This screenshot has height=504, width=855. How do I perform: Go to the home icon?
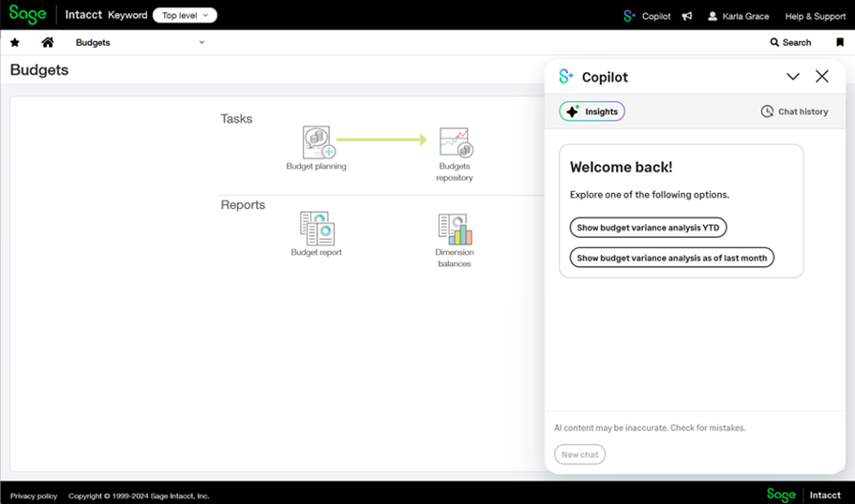pyautogui.click(x=47, y=42)
